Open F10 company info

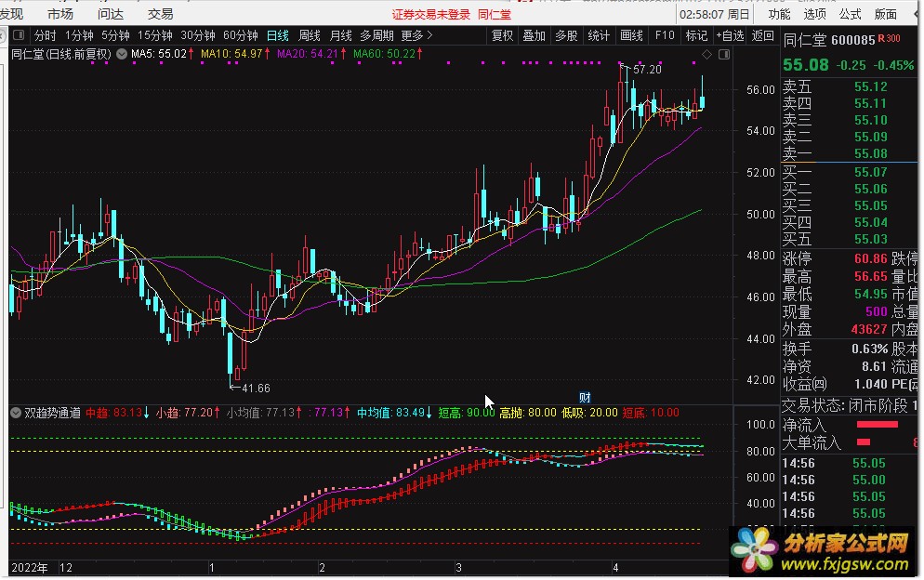pos(665,35)
